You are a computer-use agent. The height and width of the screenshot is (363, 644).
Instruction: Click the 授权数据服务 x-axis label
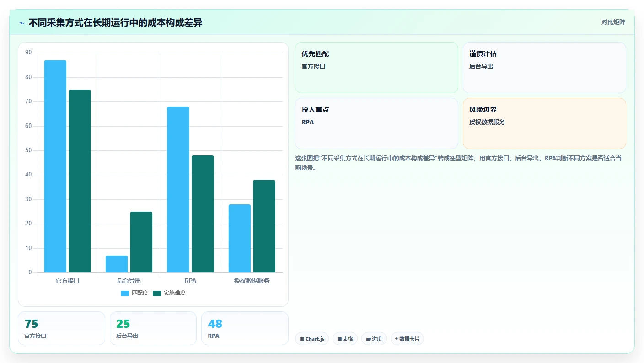pyautogui.click(x=252, y=281)
